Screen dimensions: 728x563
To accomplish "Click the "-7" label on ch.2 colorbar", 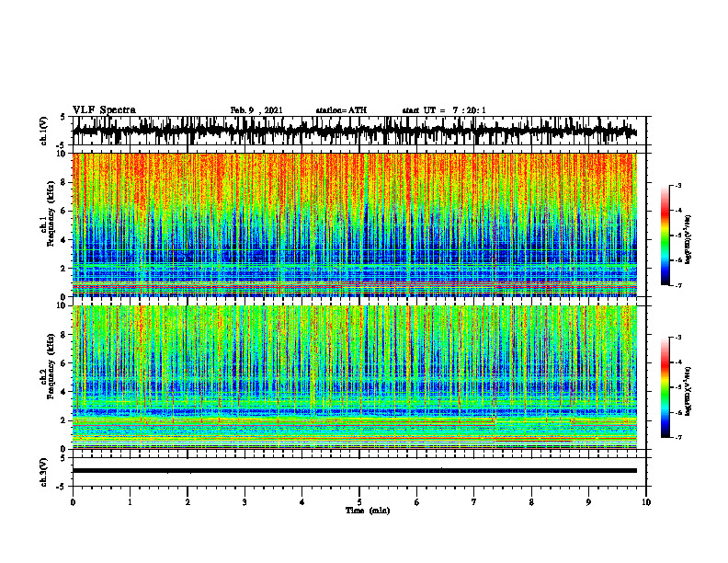I will [678, 438].
